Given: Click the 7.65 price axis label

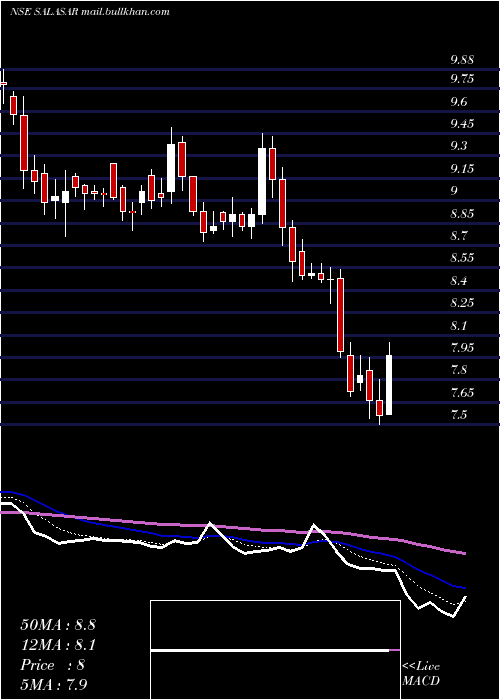Looking at the screenshot, I should [x=462, y=393].
